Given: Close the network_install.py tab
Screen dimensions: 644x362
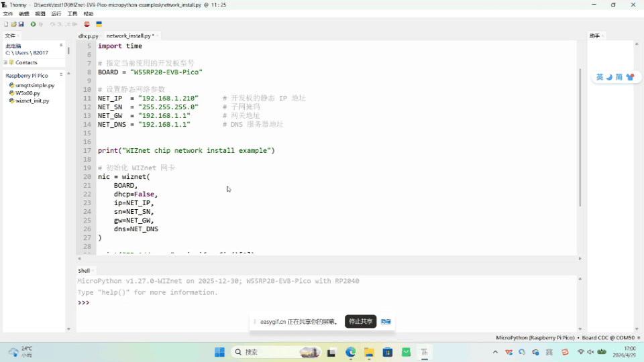Looking at the screenshot, I should pos(157,36).
